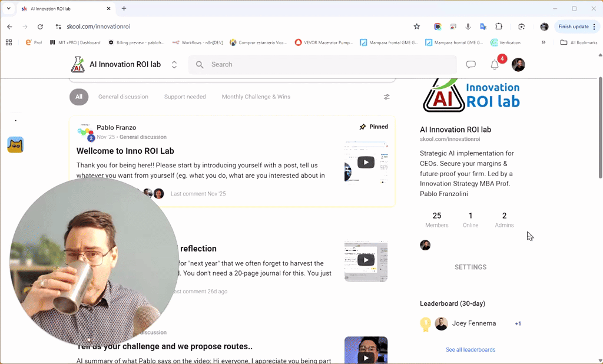The width and height of the screenshot is (603, 364).
Task: Click the skool.com/innovationroi link
Action: 450,139
